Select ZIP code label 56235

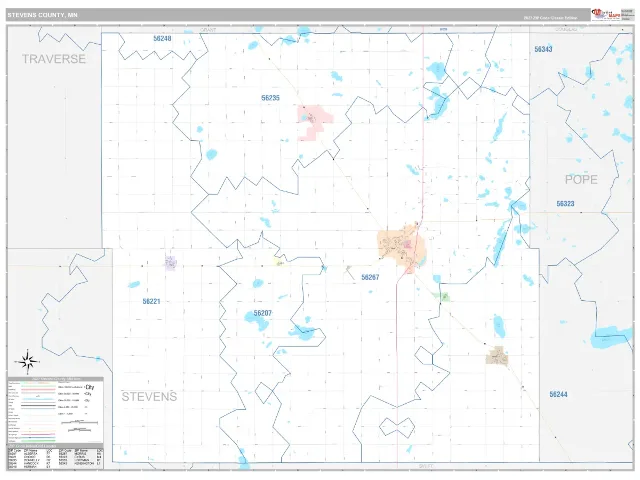point(270,98)
